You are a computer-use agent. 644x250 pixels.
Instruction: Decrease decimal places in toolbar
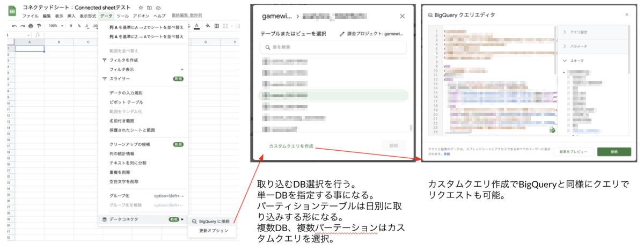pyautogui.click(x=87, y=26)
